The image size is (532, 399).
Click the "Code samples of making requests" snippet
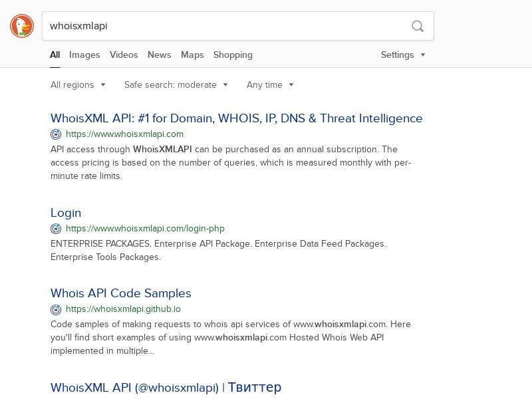pos(231,338)
